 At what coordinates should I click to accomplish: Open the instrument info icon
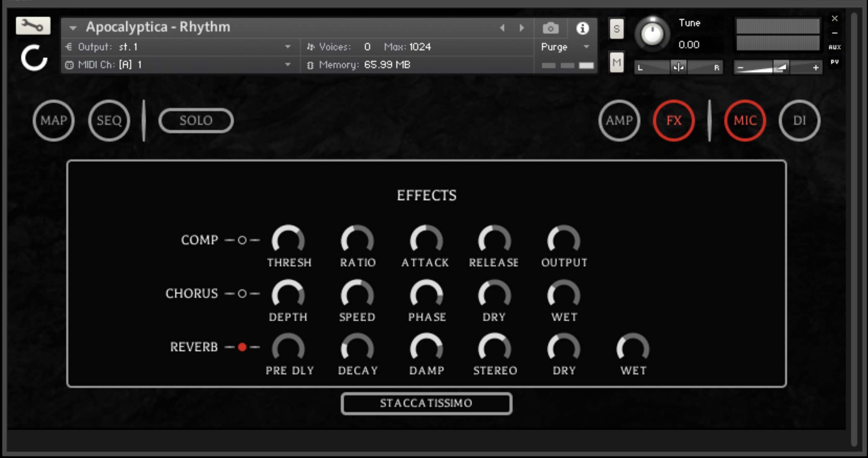pos(582,28)
